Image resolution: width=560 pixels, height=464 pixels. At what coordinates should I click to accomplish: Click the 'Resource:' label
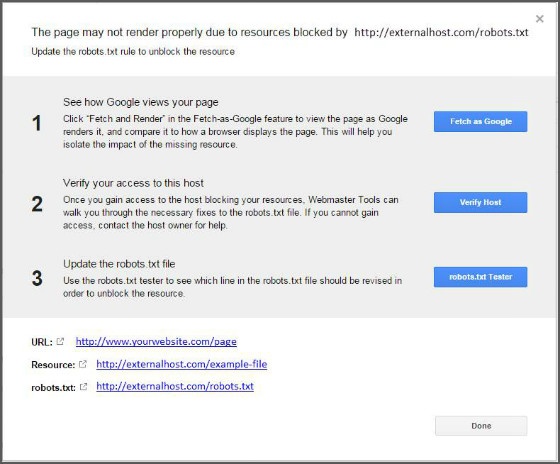click(53, 365)
